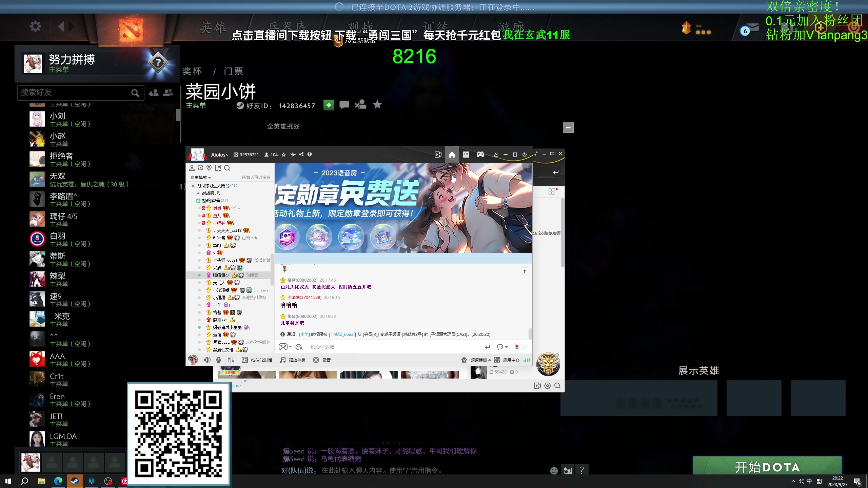Select user 喔唷童夕 in channel list
The width and height of the screenshot is (868, 488).
click(228, 275)
